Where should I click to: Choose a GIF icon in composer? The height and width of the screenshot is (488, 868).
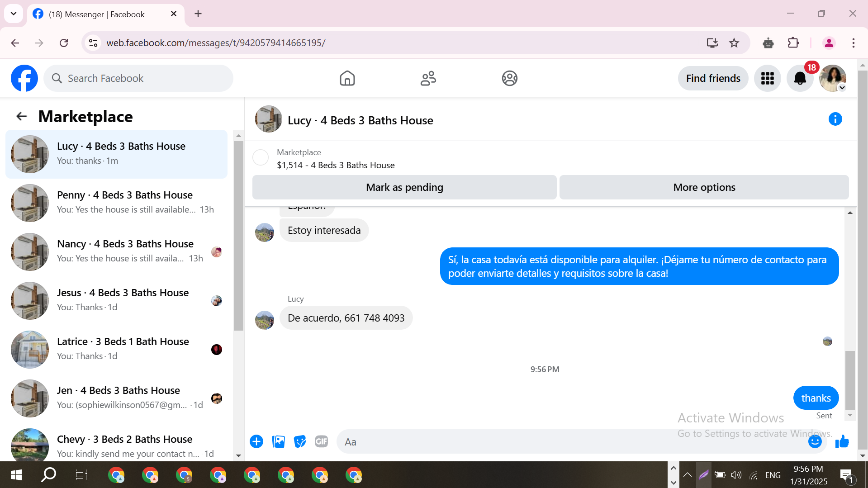coord(322,441)
